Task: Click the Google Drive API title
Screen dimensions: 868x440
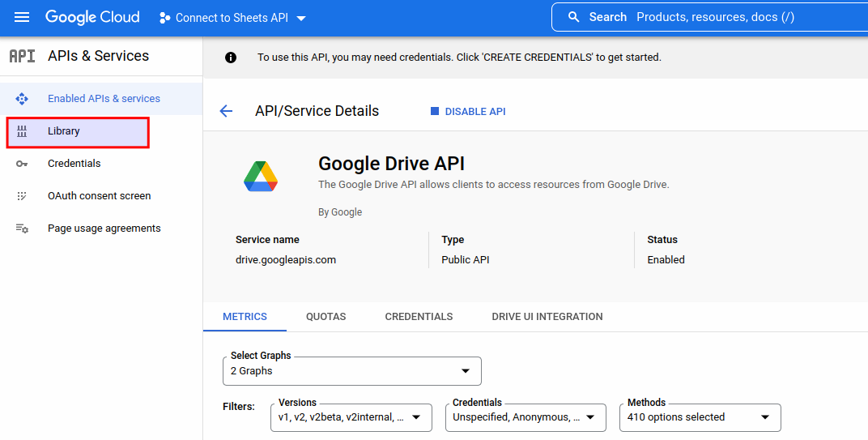Action: point(391,164)
